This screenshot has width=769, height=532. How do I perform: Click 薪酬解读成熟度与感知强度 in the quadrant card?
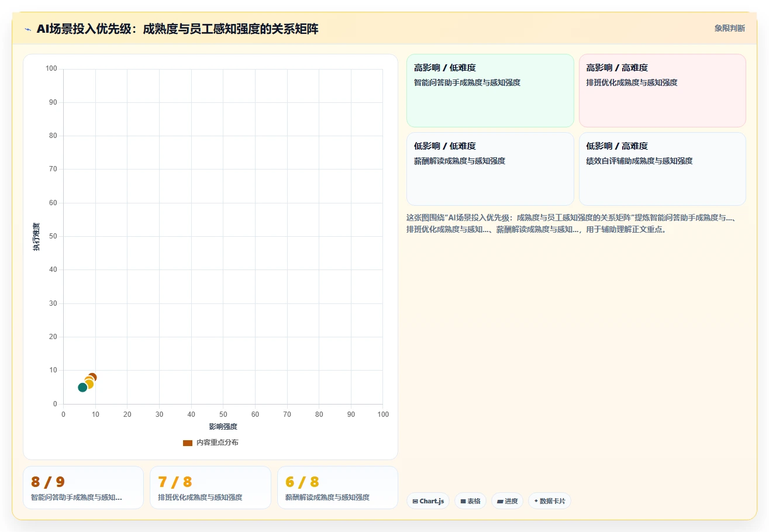460,161
